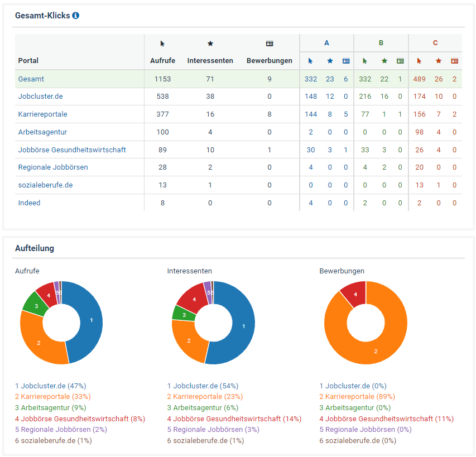The image size is (476, 457).
Task: Click the green cursor icon in column B header
Action: (366, 61)
